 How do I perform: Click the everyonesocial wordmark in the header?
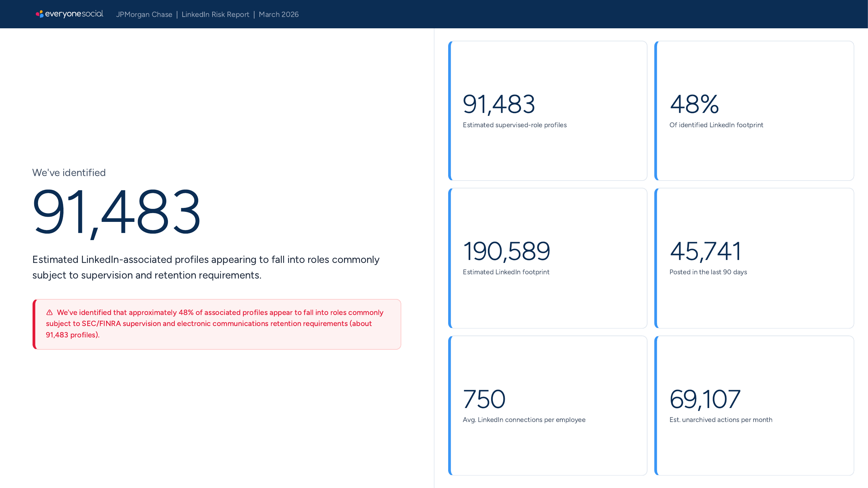coord(74,14)
